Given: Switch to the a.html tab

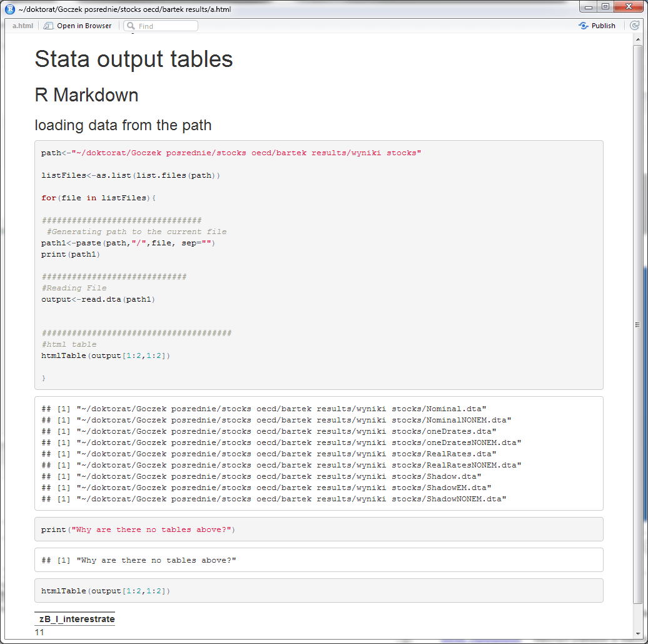Looking at the screenshot, I should 22,26.
